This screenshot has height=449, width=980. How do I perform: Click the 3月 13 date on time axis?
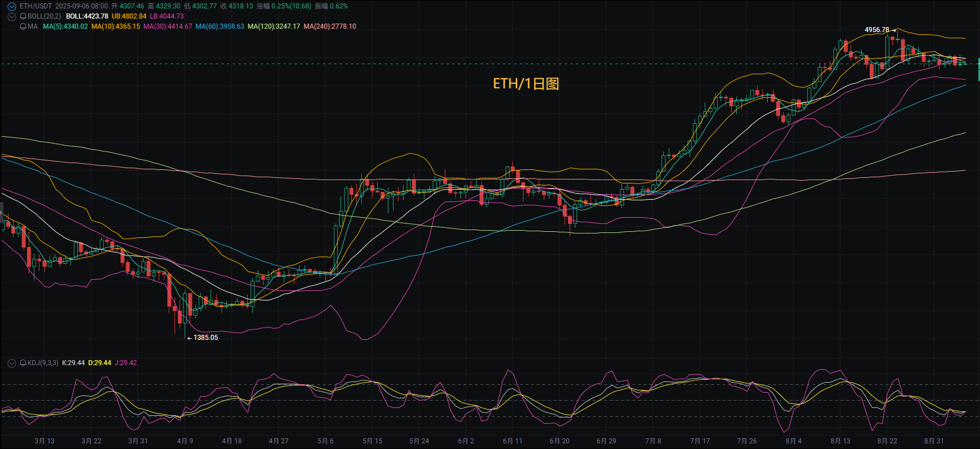pos(44,441)
